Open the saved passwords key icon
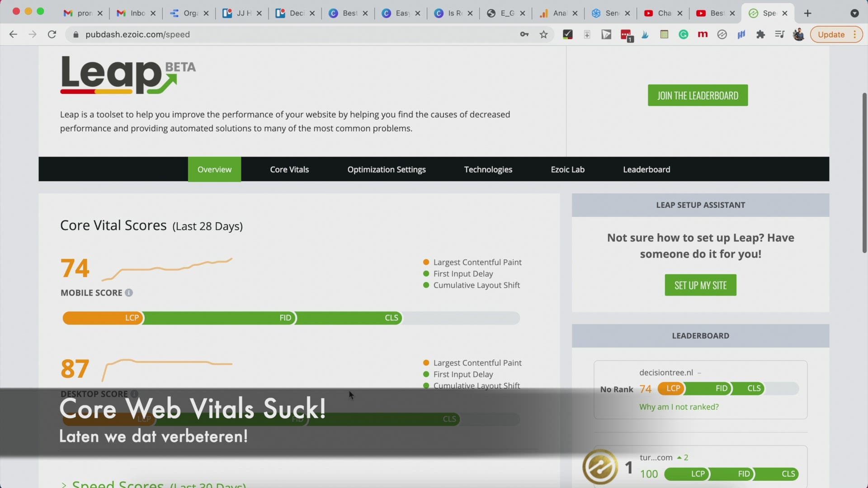 pyautogui.click(x=524, y=34)
